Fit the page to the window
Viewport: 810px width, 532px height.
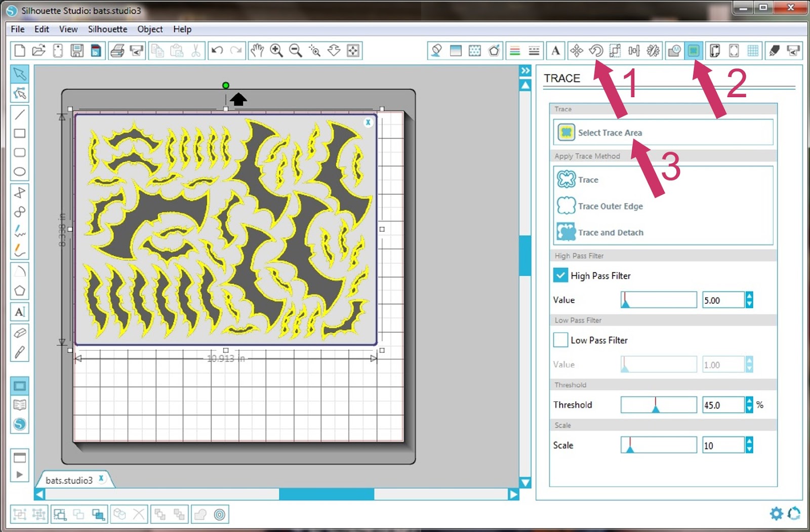(353, 51)
